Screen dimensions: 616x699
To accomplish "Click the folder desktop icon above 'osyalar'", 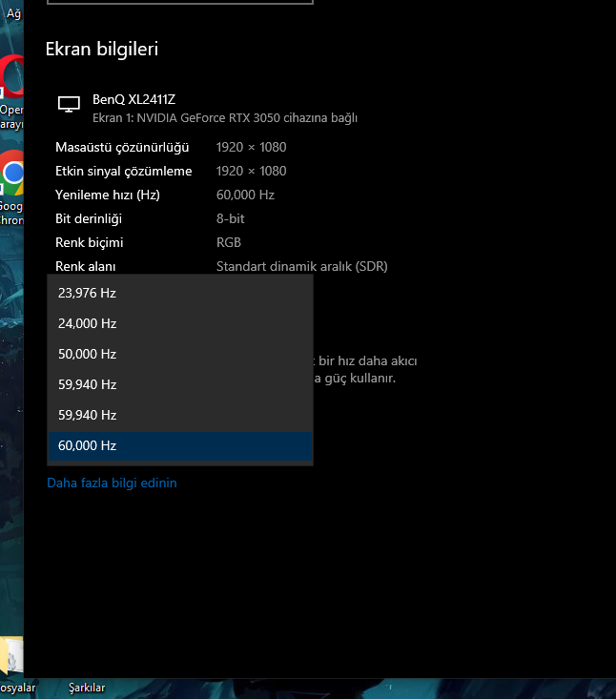I will [11, 656].
